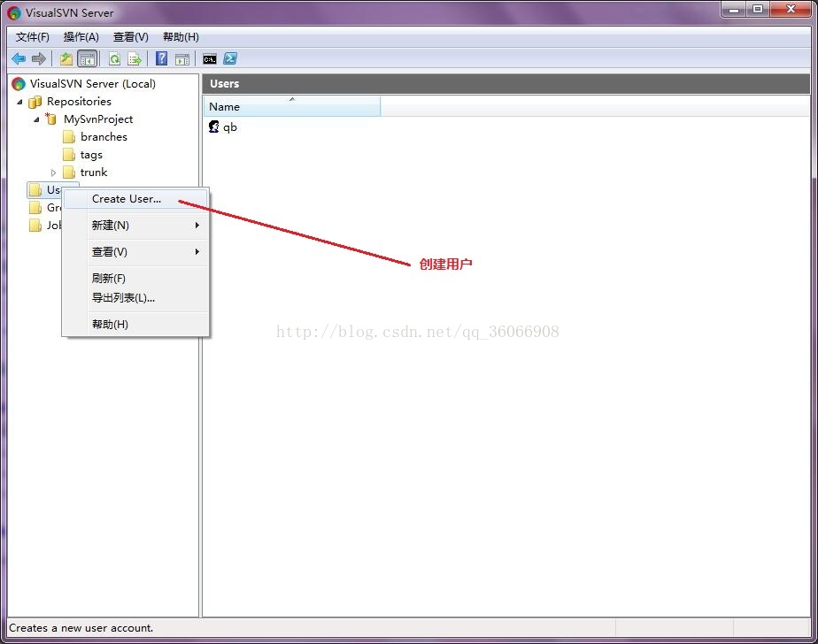Select the MySvnProject tree label
This screenshot has width=818, height=644.
pos(98,119)
